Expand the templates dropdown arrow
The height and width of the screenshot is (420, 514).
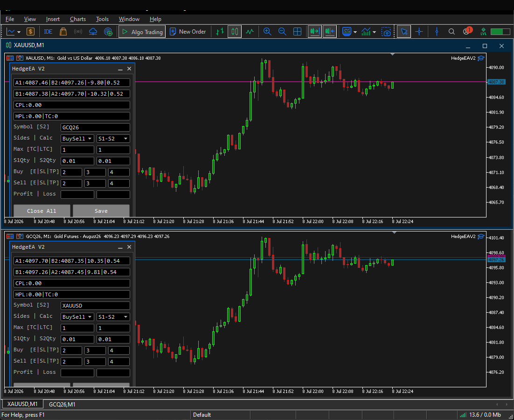pos(374,32)
